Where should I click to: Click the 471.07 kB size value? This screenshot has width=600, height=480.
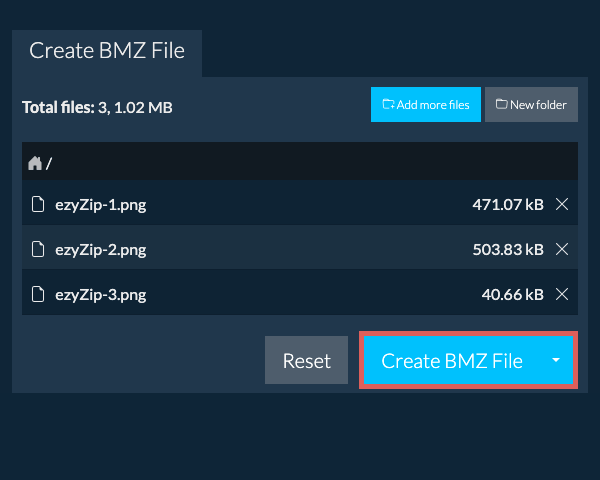pos(508,204)
